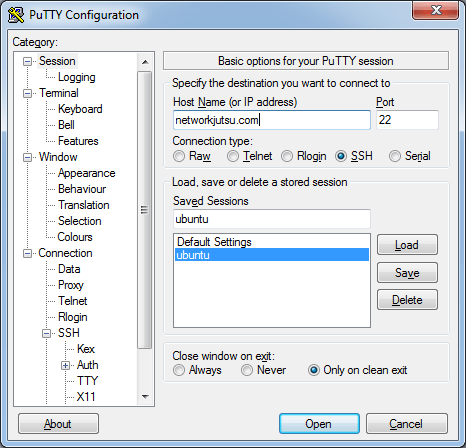
Task: Open the Auth category
Action: 87,365
